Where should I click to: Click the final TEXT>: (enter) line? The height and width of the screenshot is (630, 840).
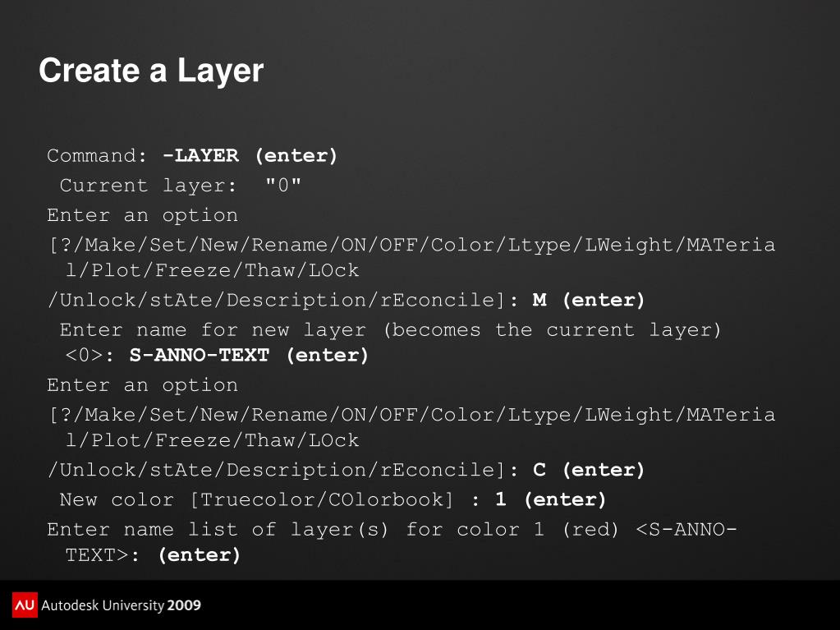click(153, 555)
